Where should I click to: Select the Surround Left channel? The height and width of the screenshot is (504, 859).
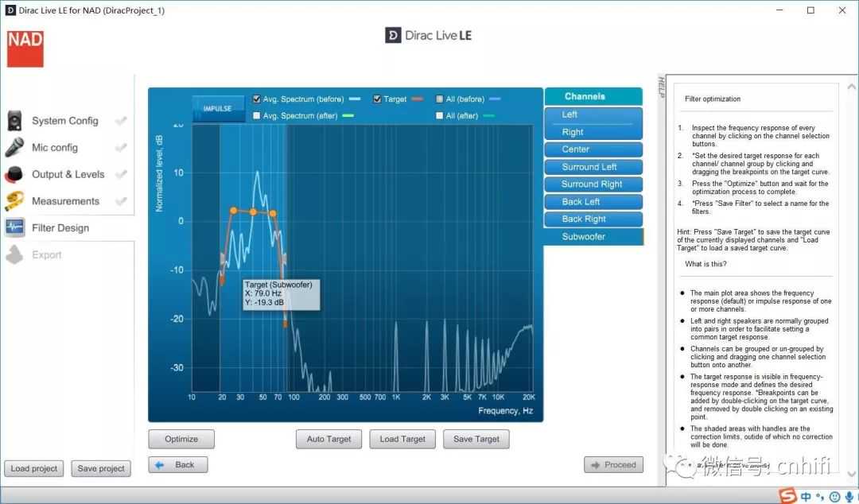pyautogui.click(x=593, y=167)
